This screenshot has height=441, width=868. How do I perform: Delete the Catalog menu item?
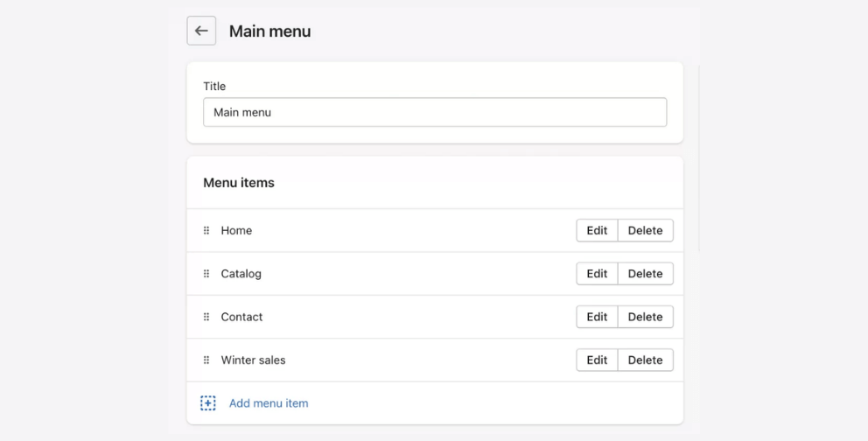646,273
